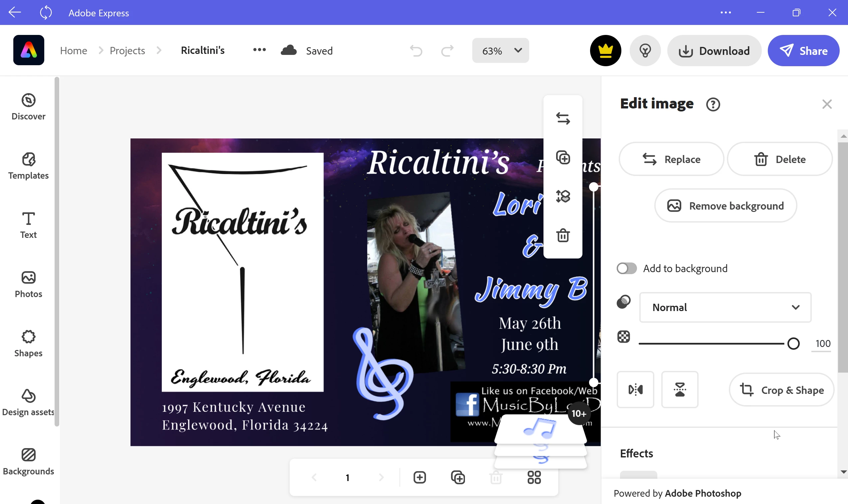848x504 pixels.
Task: Flip image vertically icon
Action: coord(680,389)
